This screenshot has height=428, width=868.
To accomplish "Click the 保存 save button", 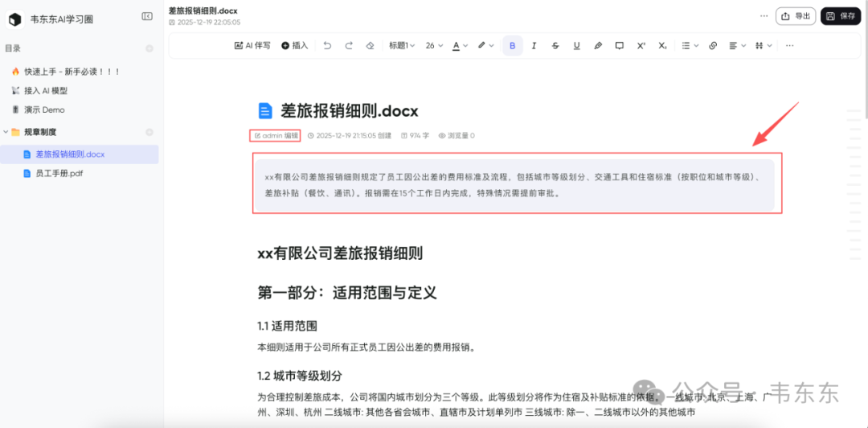I will tap(841, 17).
